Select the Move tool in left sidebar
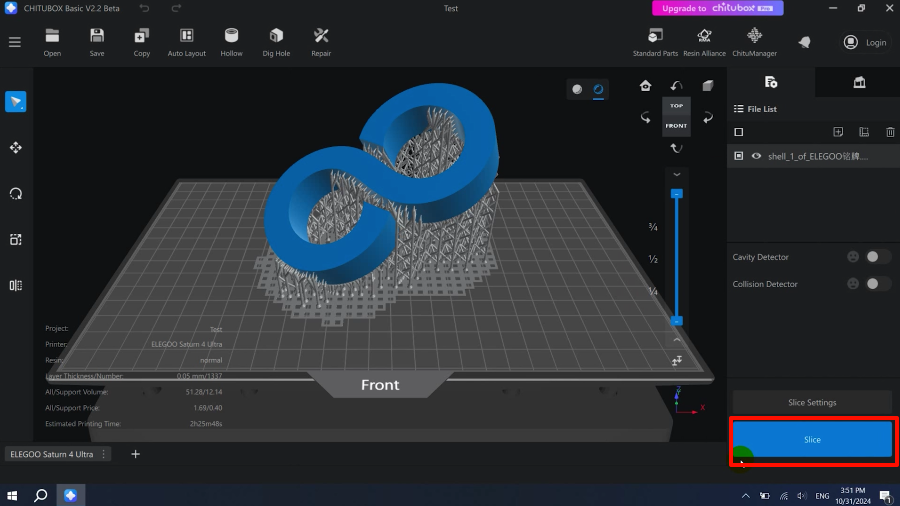The width and height of the screenshot is (900, 506). click(x=15, y=148)
